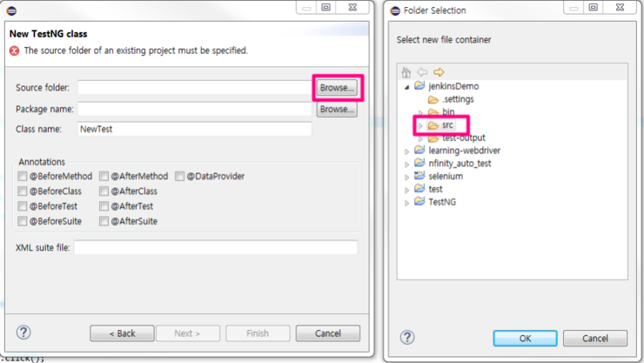
Task: Click the forward arrow in Folder Selection toolbar
Action: [x=439, y=72]
